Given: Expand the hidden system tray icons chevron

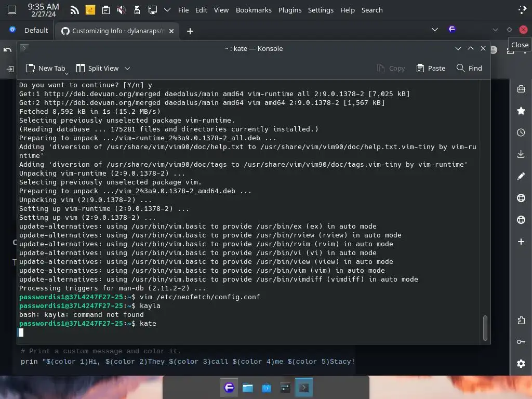Looking at the screenshot, I should (167, 10).
